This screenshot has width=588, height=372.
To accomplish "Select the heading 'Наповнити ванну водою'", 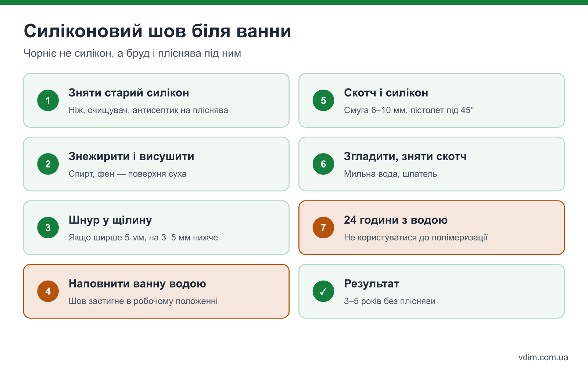I will [137, 284].
